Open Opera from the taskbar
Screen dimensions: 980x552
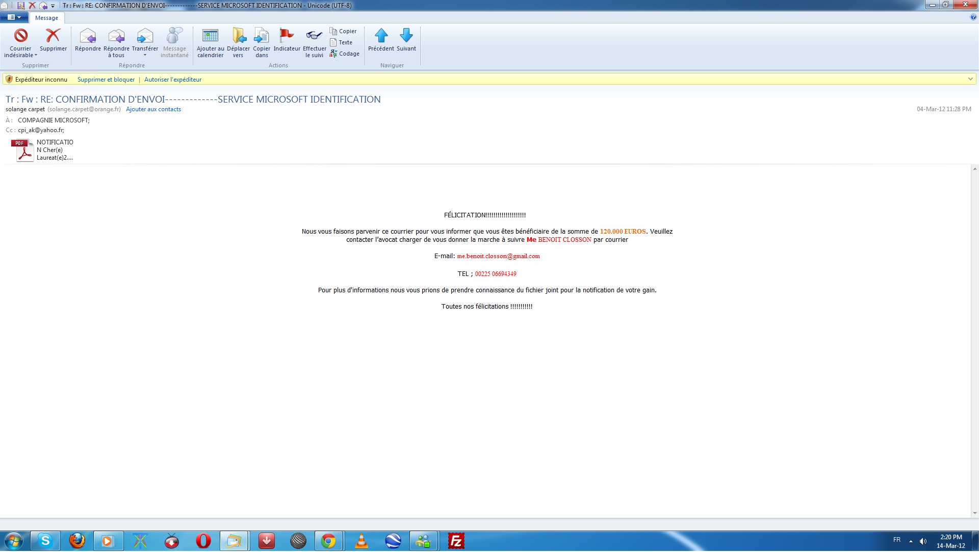[203, 541]
